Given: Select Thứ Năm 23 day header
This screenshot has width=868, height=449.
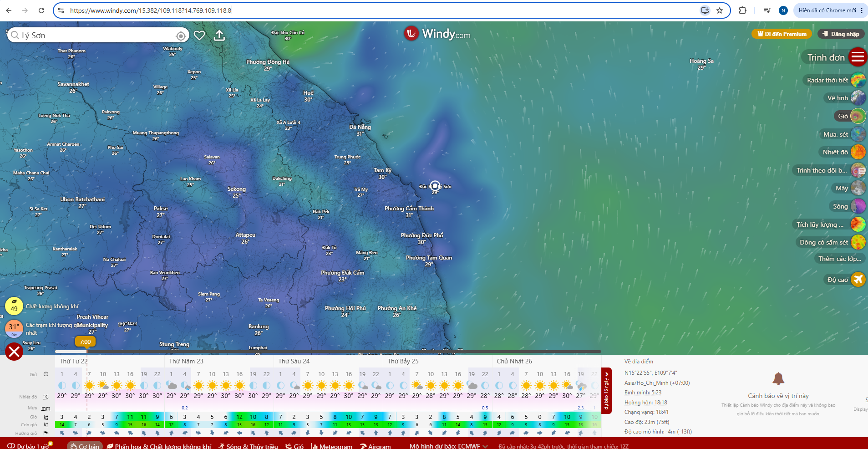Looking at the screenshot, I should pos(186,361).
